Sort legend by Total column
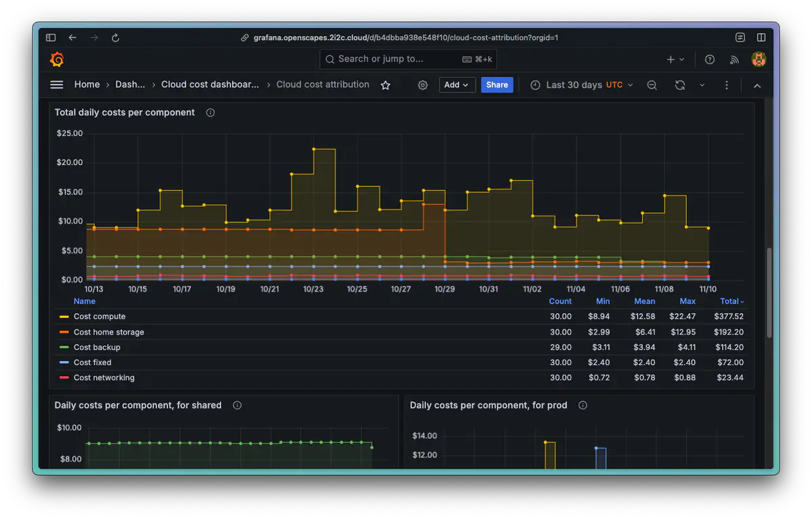This screenshot has width=812, height=518. tap(731, 302)
